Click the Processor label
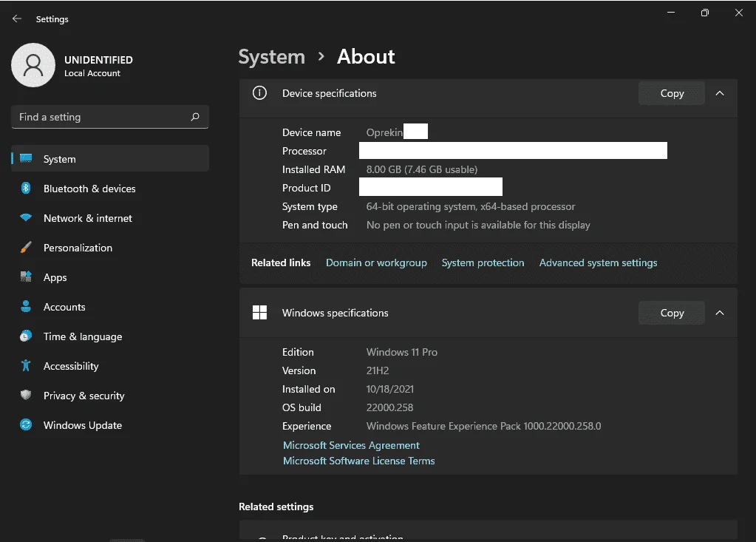 tap(304, 151)
